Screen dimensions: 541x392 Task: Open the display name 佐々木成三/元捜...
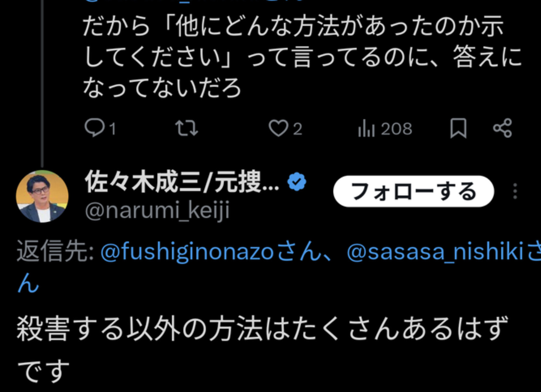click(x=182, y=182)
